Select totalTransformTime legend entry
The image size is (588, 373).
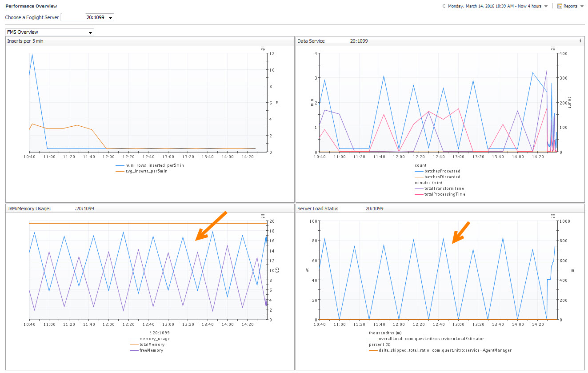point(439,189)
